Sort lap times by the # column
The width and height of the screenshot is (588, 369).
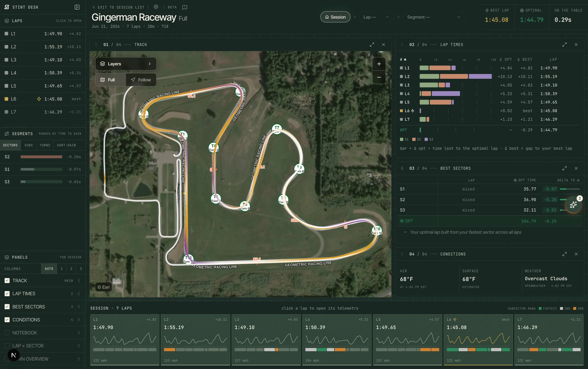(403, 60)
